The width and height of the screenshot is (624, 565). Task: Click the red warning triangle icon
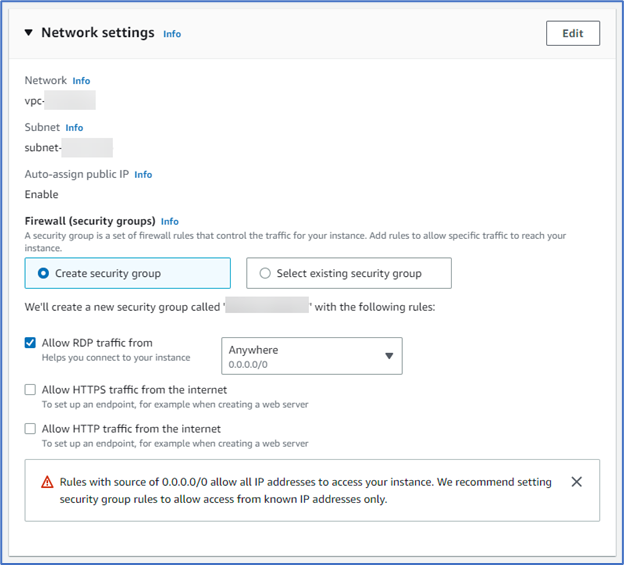[x=47, y=482]
